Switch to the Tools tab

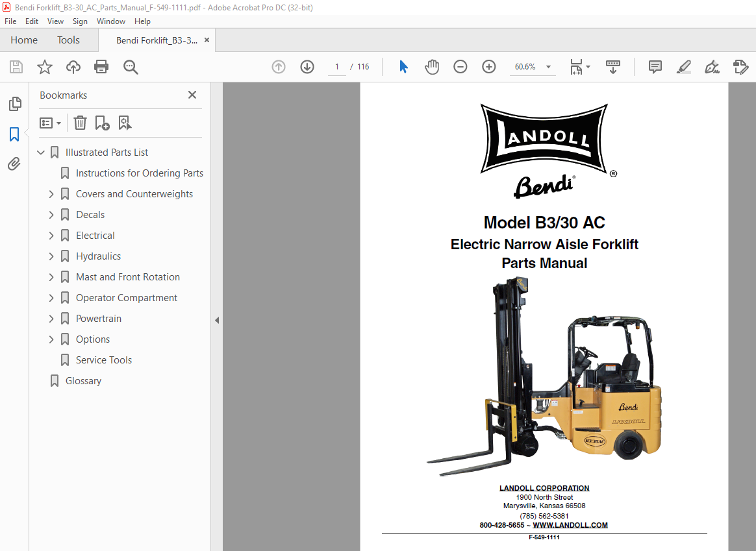[68, 40]
